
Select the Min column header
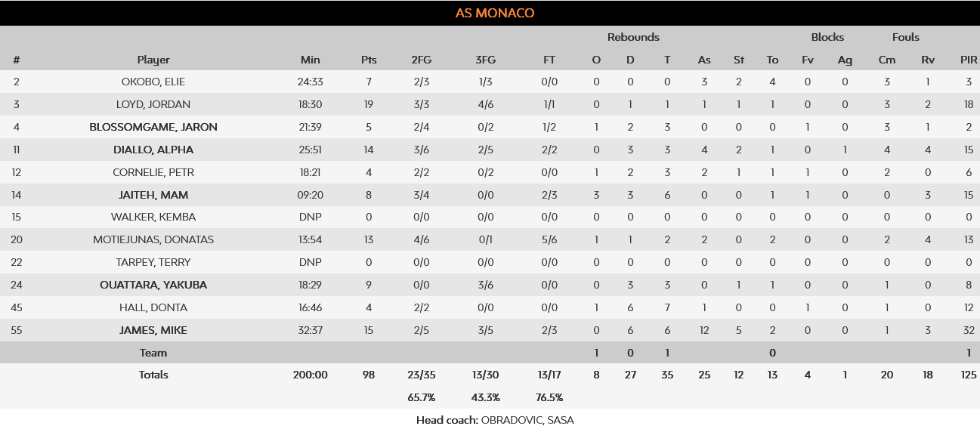point(310,60)
